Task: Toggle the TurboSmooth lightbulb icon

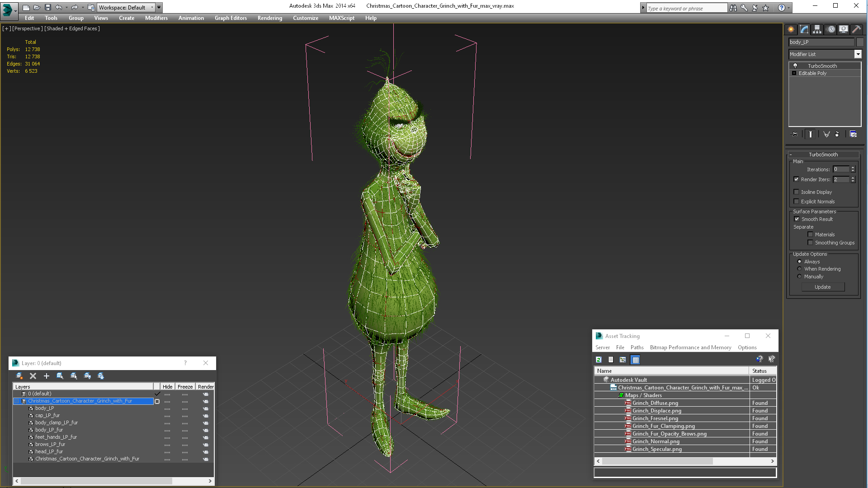Action: tap(795, 66)
